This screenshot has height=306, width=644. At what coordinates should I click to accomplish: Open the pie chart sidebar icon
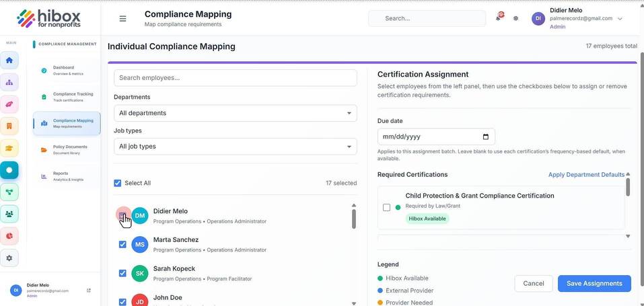9,236
